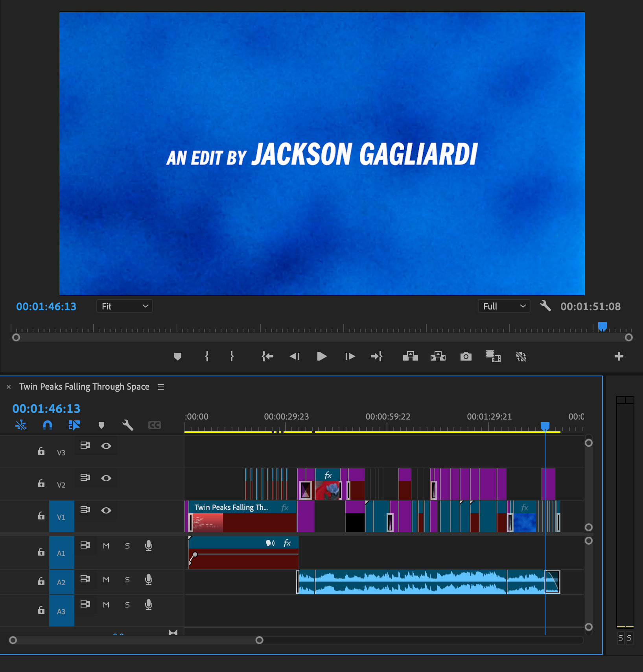This screenshot has width=643, height=672.
Task: Toggle sync lock on V2 track
Action: click(85, 477)
